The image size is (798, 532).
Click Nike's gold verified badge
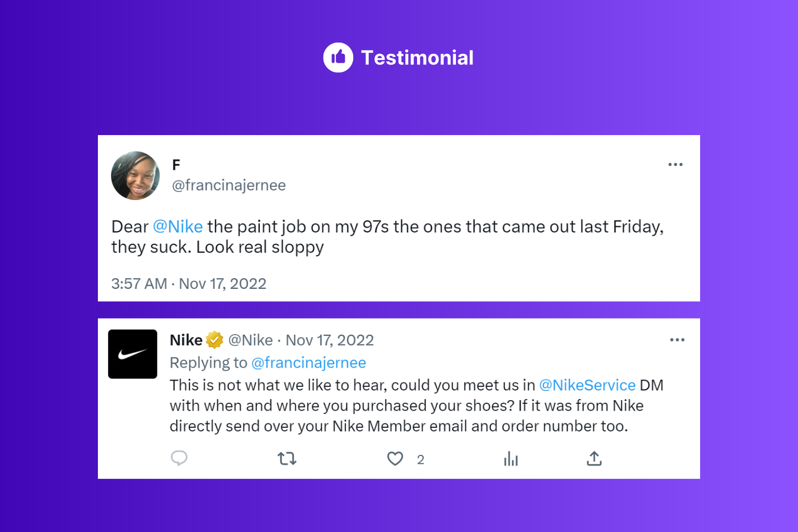214,339
